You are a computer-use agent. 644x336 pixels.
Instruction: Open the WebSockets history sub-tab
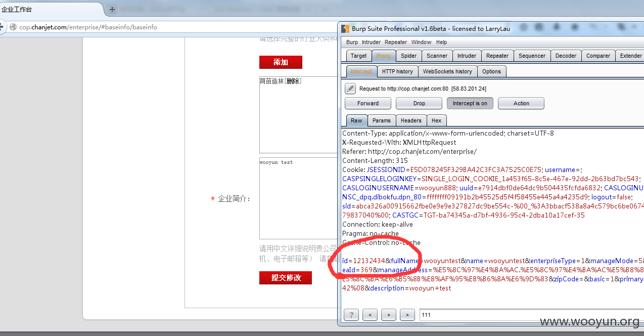click(x=447, y=71)
